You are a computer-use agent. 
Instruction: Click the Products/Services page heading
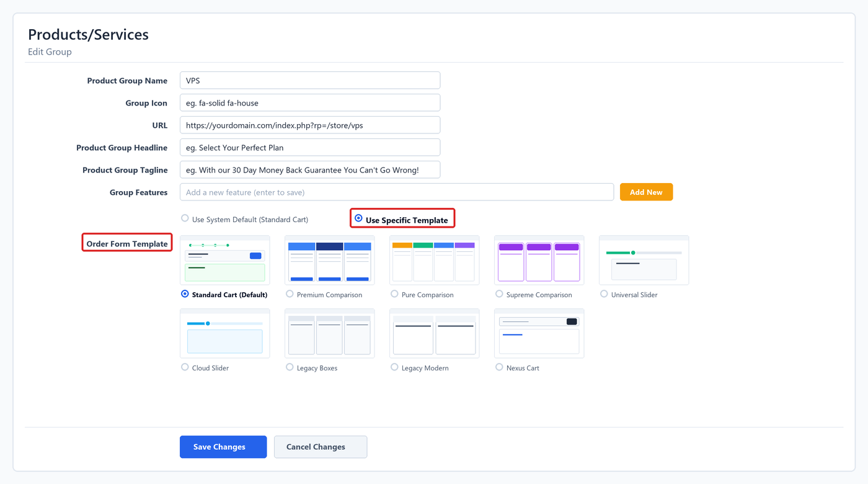coord(88,34)
